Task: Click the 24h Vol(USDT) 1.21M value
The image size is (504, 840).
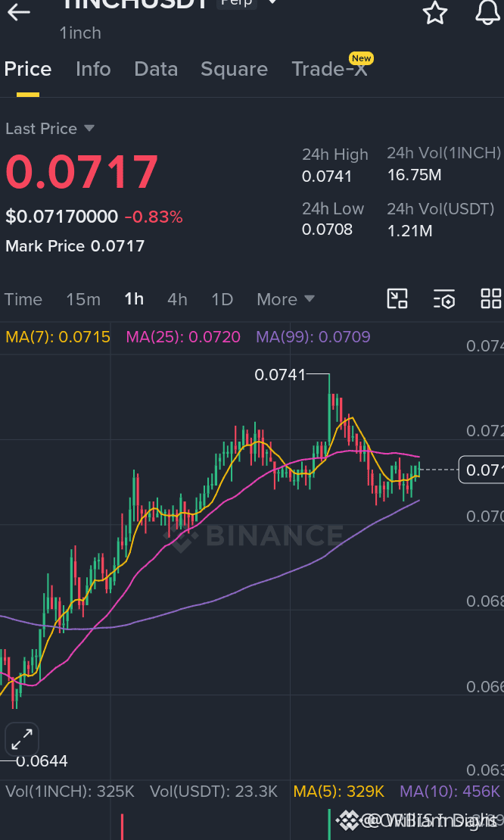Action: pyautogui.click(x=409, y=231)
